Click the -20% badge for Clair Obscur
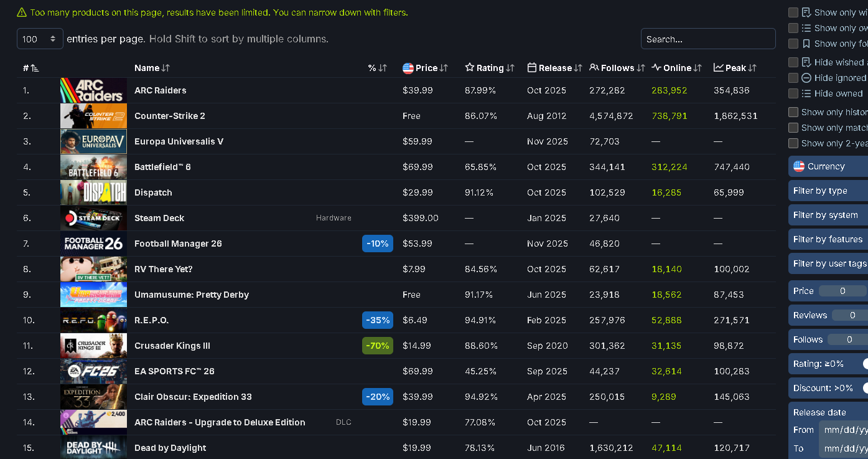The image size is (868, 459). pyautogui.click(x=378, y=397)
